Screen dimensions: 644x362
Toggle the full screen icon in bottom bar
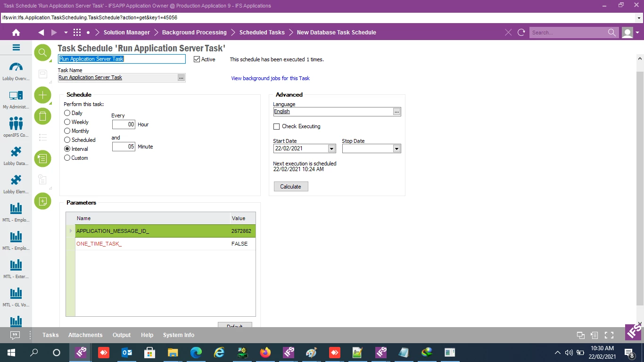[609, 335]
